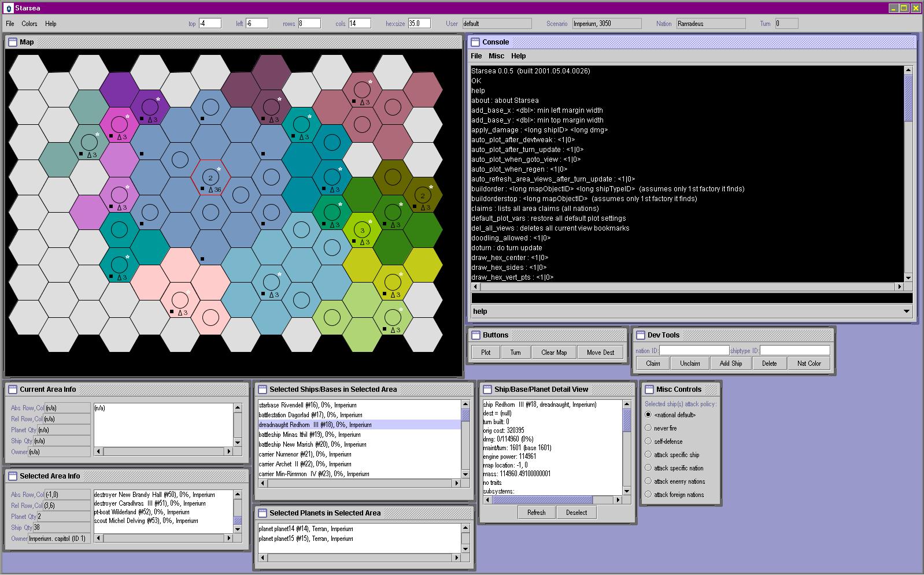Click the hexsize input field
The image size is (924, 575).
[419, 24]
